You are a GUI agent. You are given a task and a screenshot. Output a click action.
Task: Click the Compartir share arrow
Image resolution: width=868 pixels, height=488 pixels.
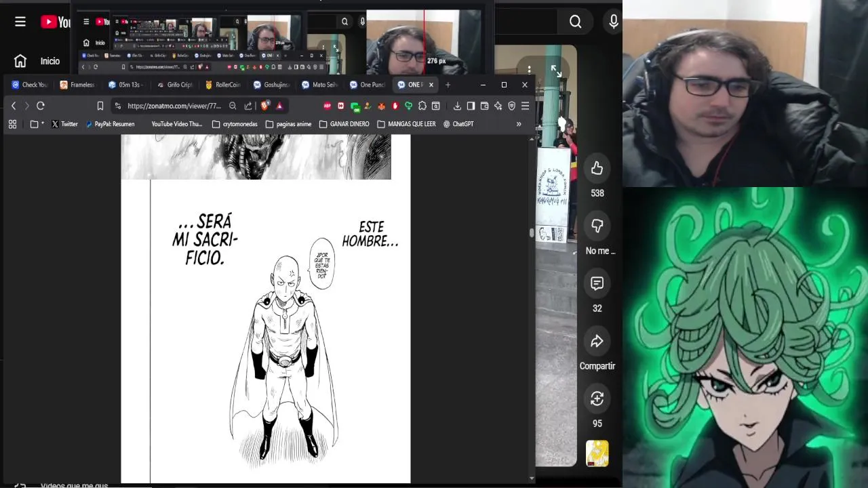tap(597, 341)
